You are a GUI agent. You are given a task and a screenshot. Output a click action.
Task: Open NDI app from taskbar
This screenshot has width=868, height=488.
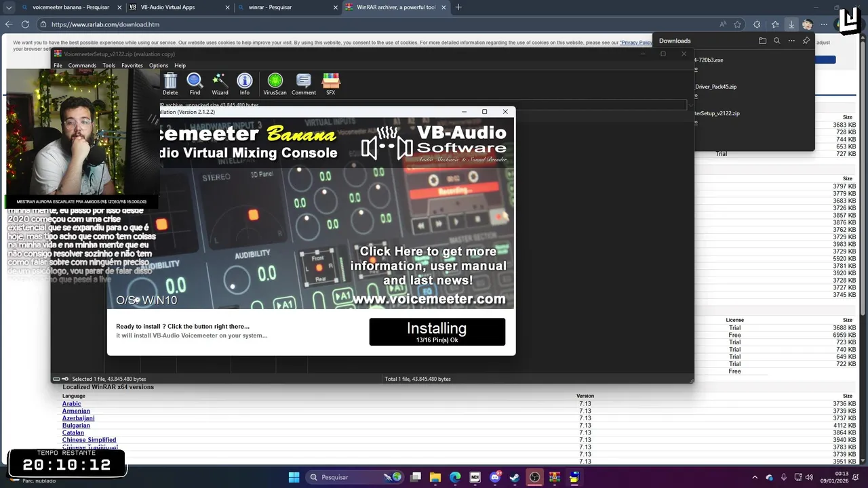pyautogui.click(x=475, y=477)
